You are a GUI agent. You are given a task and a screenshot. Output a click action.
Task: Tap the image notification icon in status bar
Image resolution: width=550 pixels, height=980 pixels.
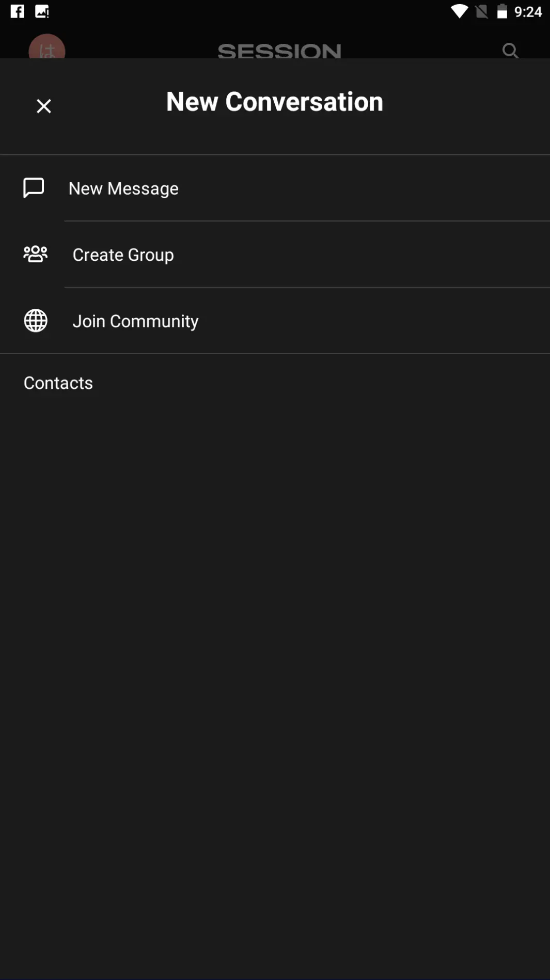point(42,11)
